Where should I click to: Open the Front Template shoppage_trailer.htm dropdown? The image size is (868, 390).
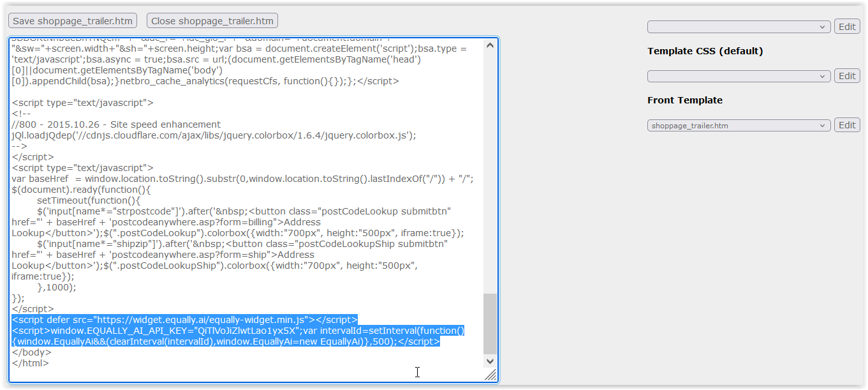point(739,126)
